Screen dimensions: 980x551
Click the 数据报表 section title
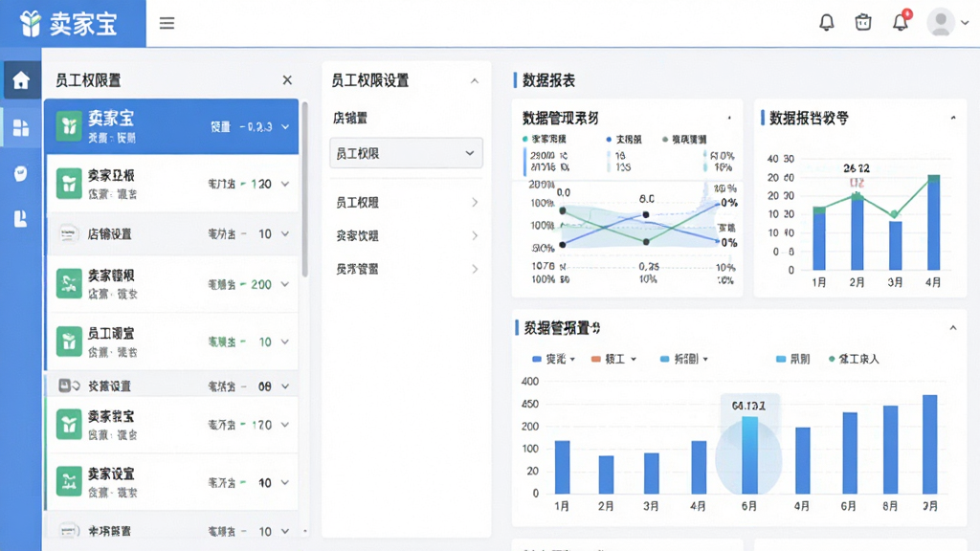point(548,80)
